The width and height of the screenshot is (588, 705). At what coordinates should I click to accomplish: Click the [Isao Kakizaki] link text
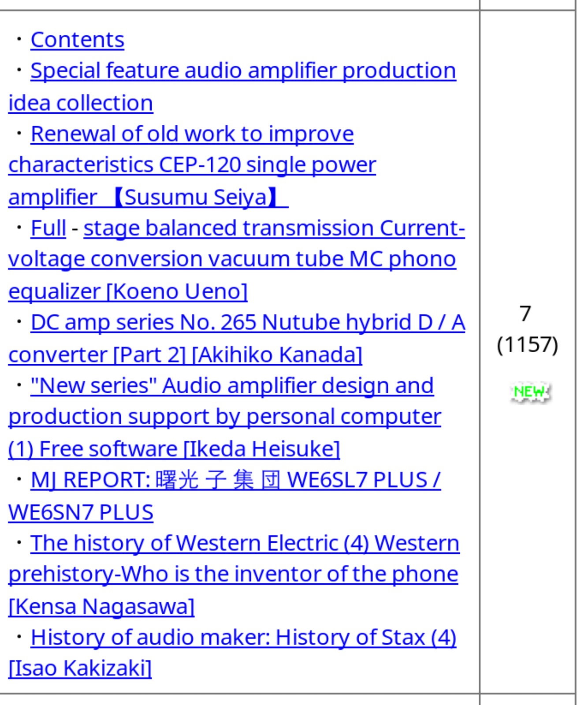[x=80, y=668]
